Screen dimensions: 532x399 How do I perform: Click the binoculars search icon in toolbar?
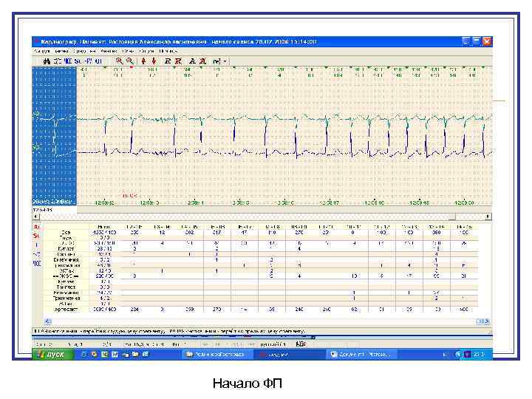(x=47, y=61)
